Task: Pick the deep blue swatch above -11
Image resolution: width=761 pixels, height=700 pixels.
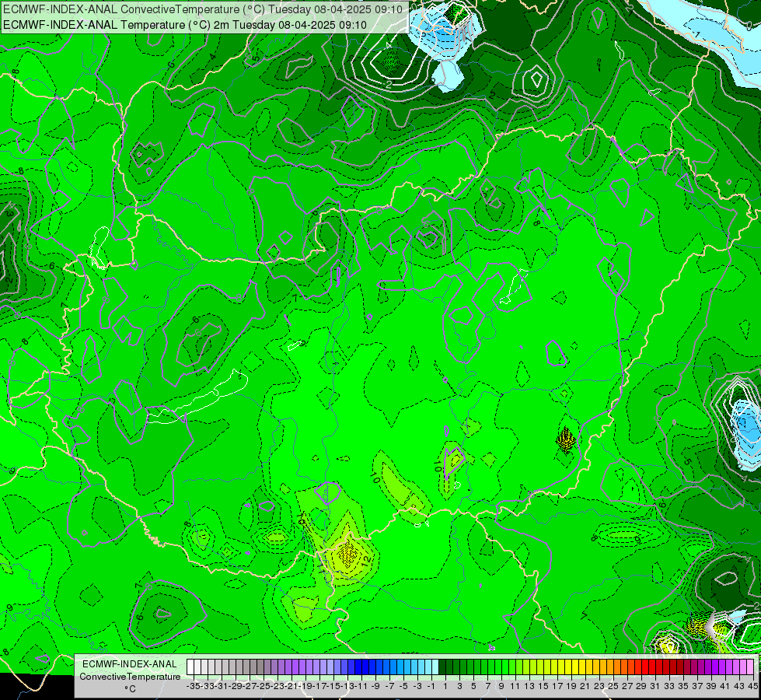Action: coord(358,667)
